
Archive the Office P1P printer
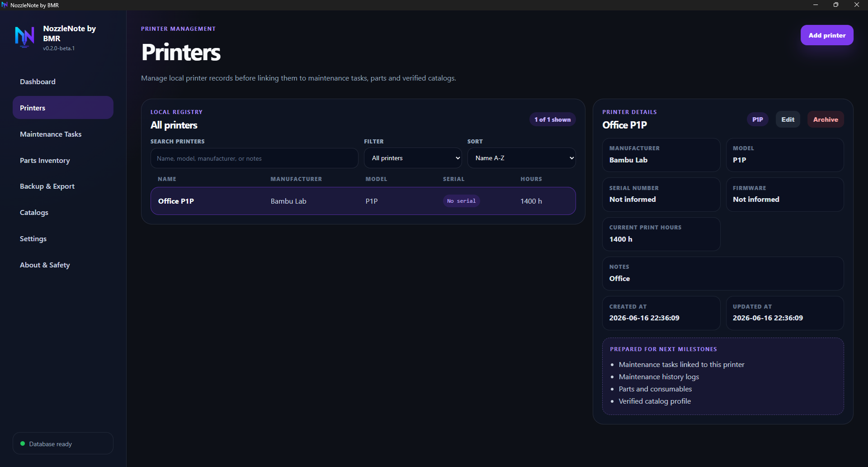[x=826, y=119]
